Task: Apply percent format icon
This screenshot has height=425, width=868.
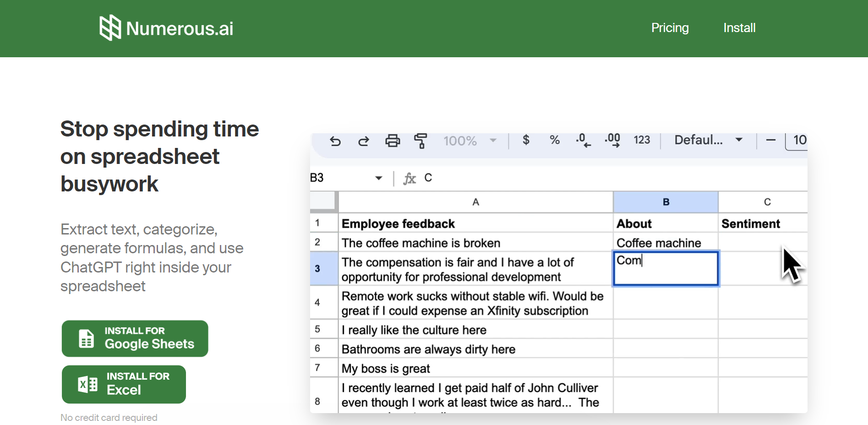Action: point(555,140)
